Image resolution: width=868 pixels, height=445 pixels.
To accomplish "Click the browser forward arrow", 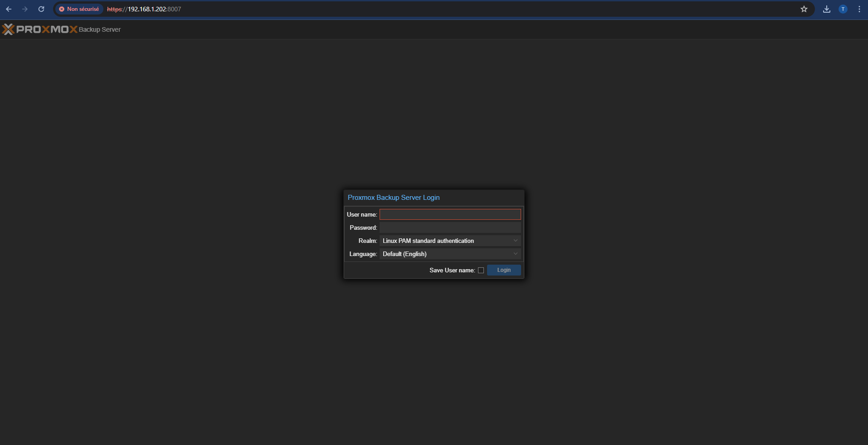I will coord(25,9).
